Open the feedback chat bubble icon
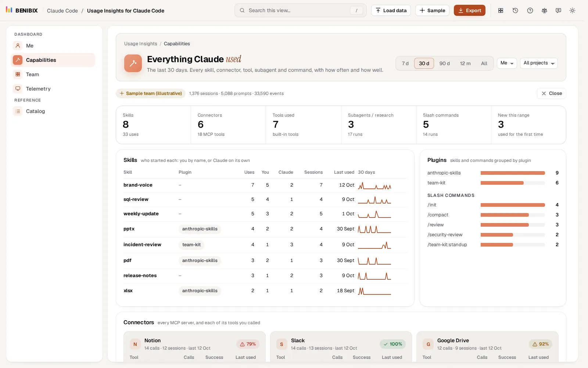 pyautogui.click(x=558, y=11)
